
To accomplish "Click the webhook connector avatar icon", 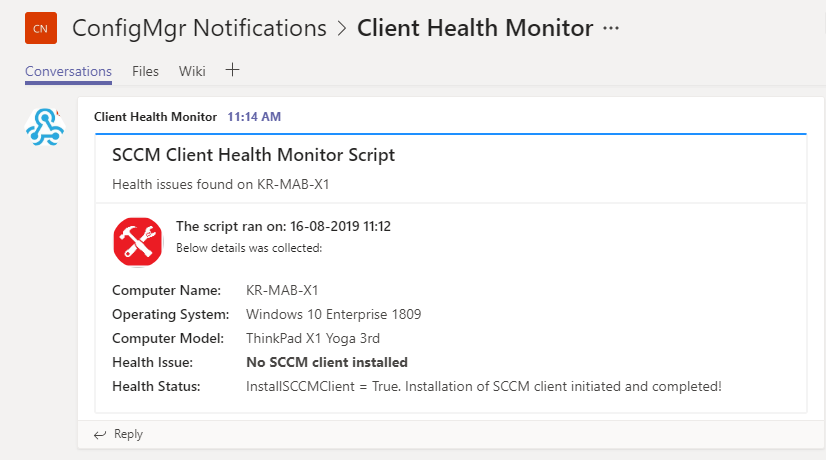I will tap(45, 127).
